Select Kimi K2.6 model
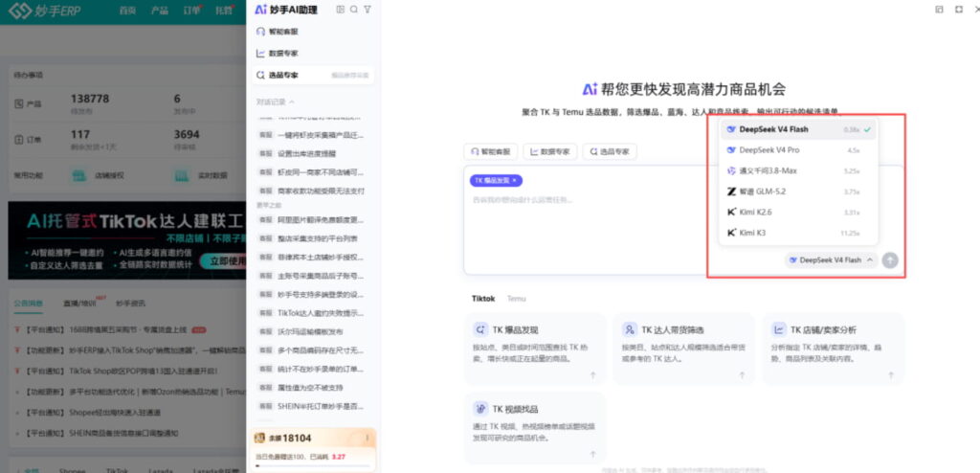The height and width of the screenshot is (473, 980). pyautogui.click(x=798, y=213)
